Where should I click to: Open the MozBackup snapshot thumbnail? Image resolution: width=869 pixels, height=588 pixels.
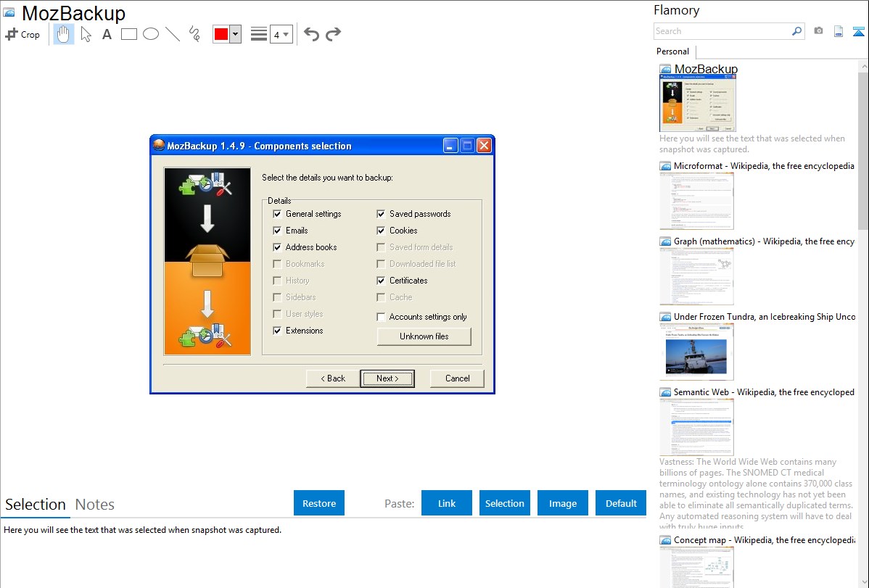(x=697, y=104)
